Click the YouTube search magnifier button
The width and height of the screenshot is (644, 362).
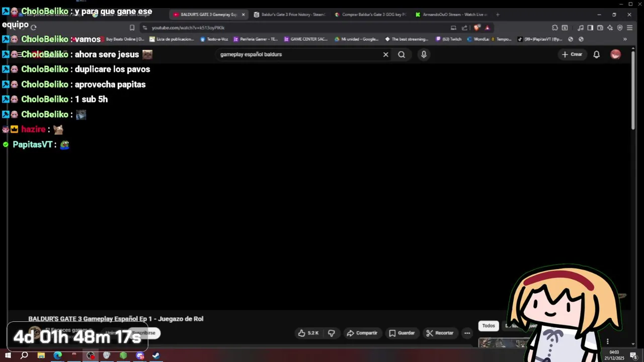pos(401,54)
